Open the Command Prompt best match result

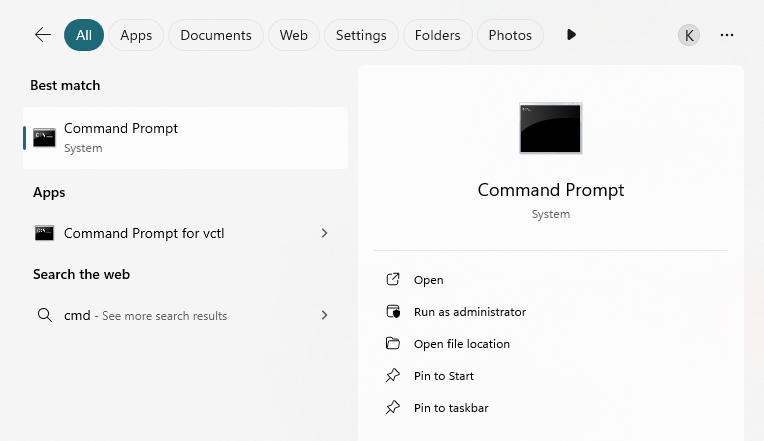[186, 138]
